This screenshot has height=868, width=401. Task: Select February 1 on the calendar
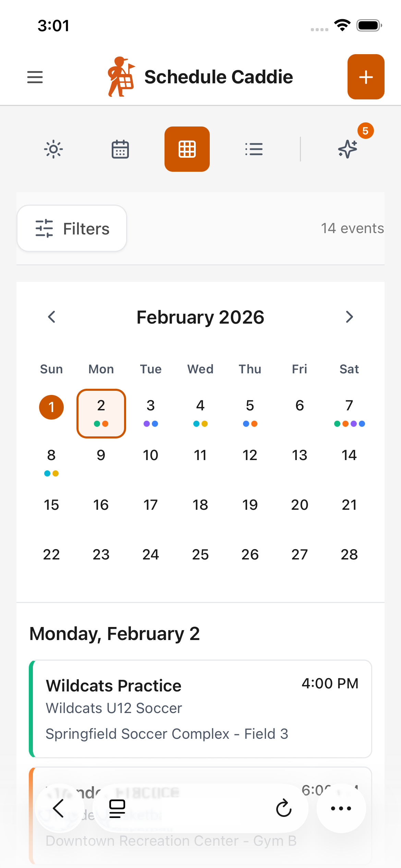pos(51,407)
